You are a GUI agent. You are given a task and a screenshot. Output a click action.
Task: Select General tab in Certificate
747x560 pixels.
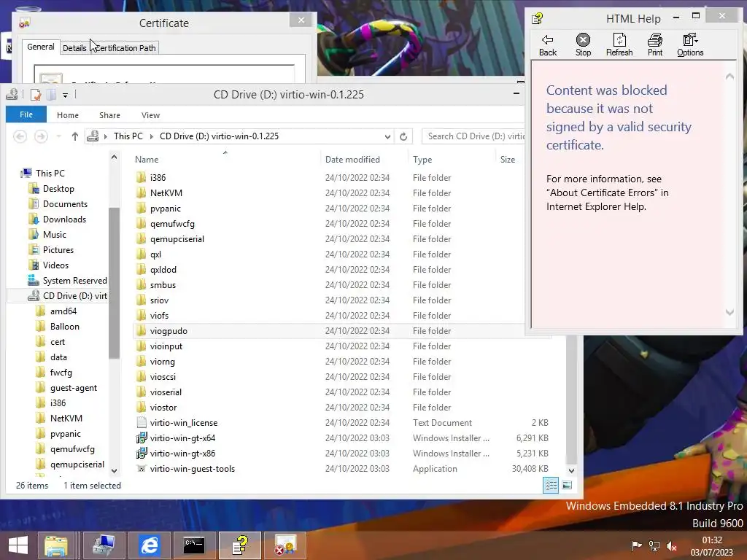(41, 47)
